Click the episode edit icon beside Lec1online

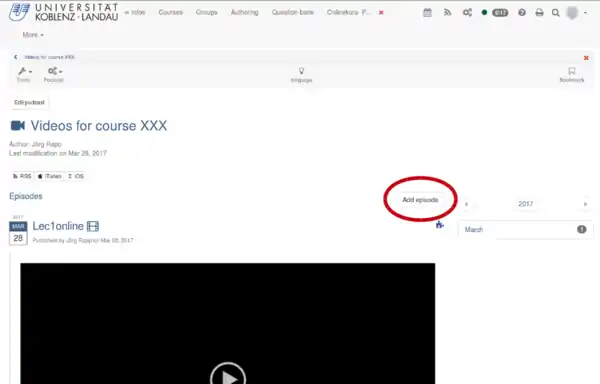pos(439,225)
